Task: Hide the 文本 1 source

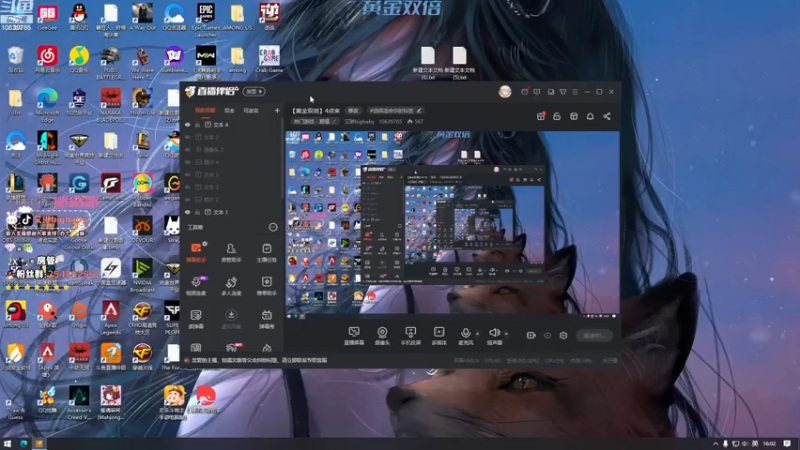Action: click(187, 212)
